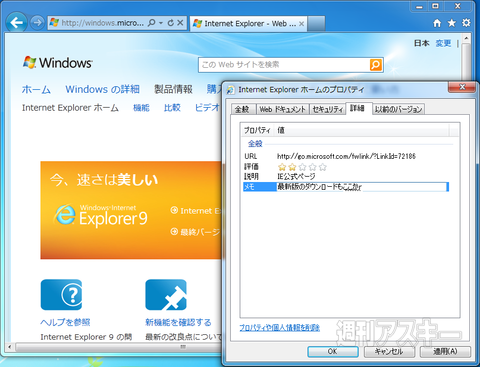
Task: Click the banner's 最終バージョン arrow link
Action: 196,232
